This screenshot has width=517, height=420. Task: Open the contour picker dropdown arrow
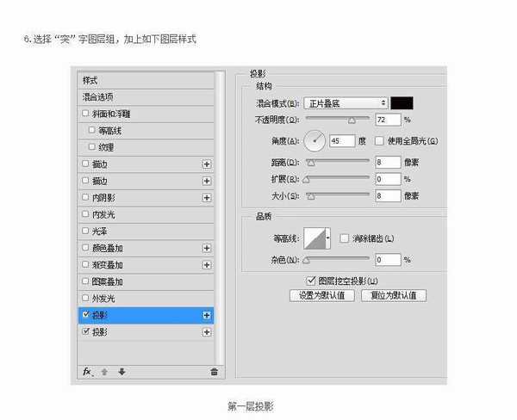(x=328, y=238)
